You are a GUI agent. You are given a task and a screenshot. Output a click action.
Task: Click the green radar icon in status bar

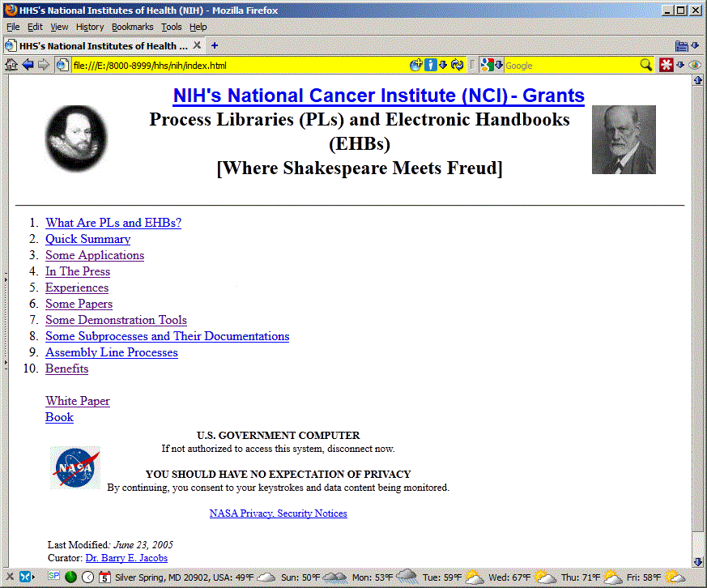(70, 577)
